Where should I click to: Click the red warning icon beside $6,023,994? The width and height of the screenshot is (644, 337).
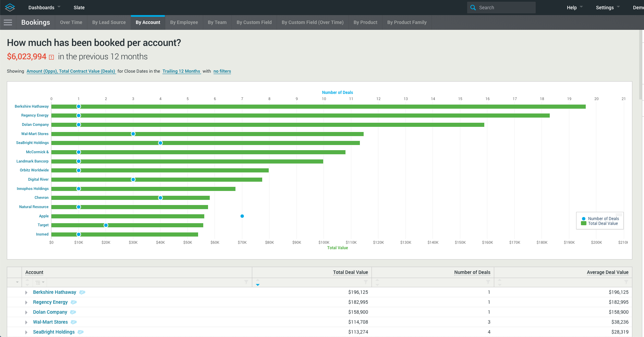pyautogui.click(x=51, y=57)
